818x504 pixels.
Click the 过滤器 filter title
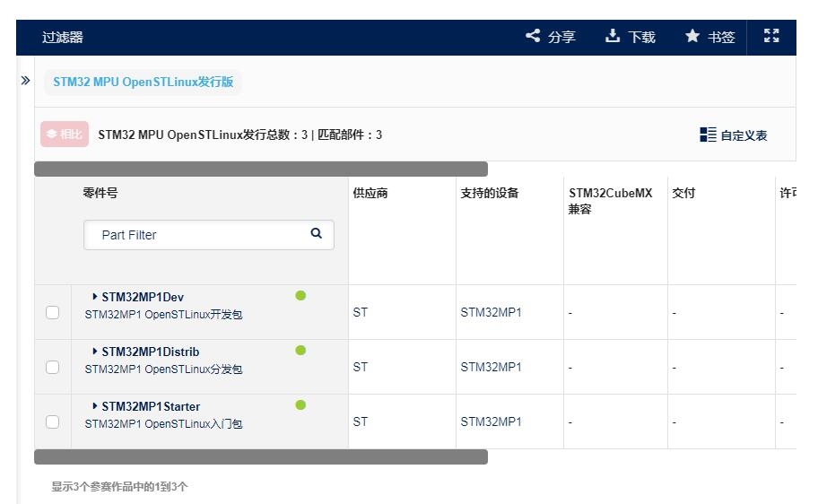coord(63,37)
